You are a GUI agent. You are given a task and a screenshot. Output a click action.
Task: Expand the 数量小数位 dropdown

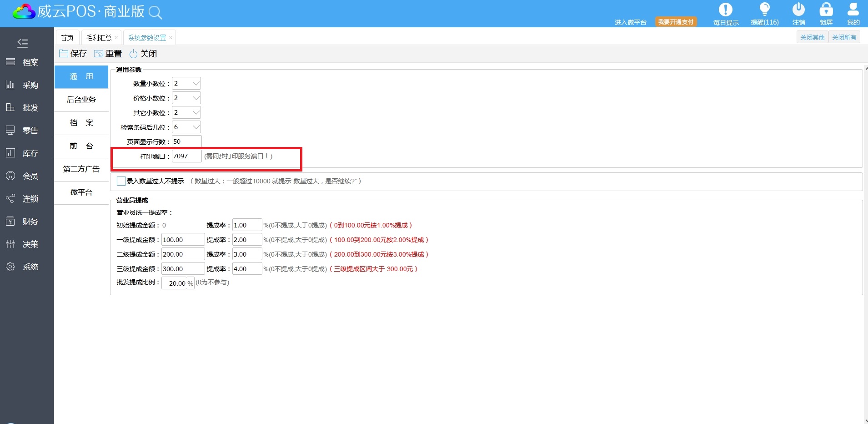pos(196,84)
